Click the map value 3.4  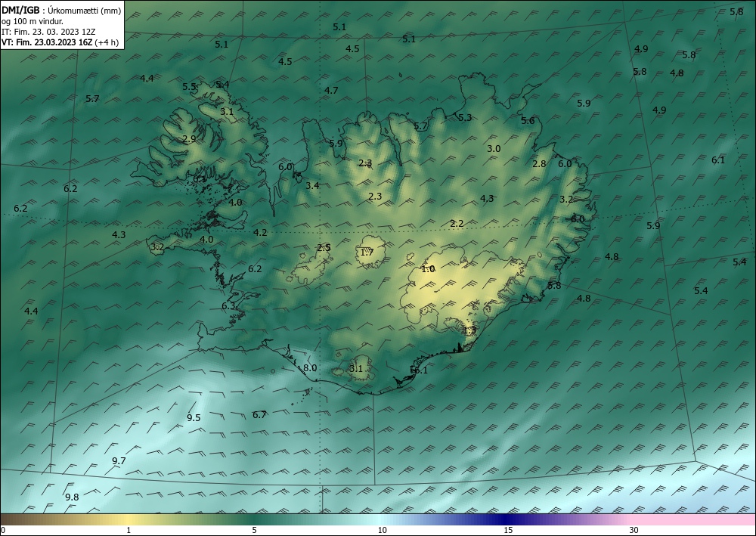(x=312, y=185)
